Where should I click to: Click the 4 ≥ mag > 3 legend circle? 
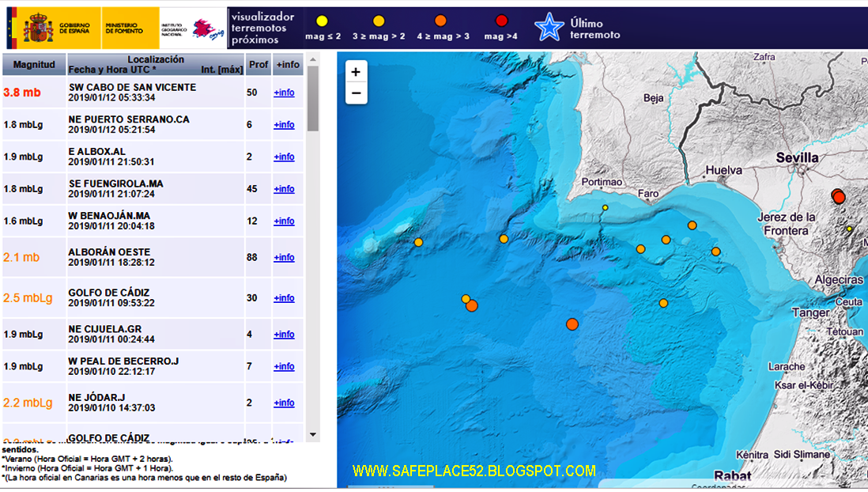[x=440, y=21]
